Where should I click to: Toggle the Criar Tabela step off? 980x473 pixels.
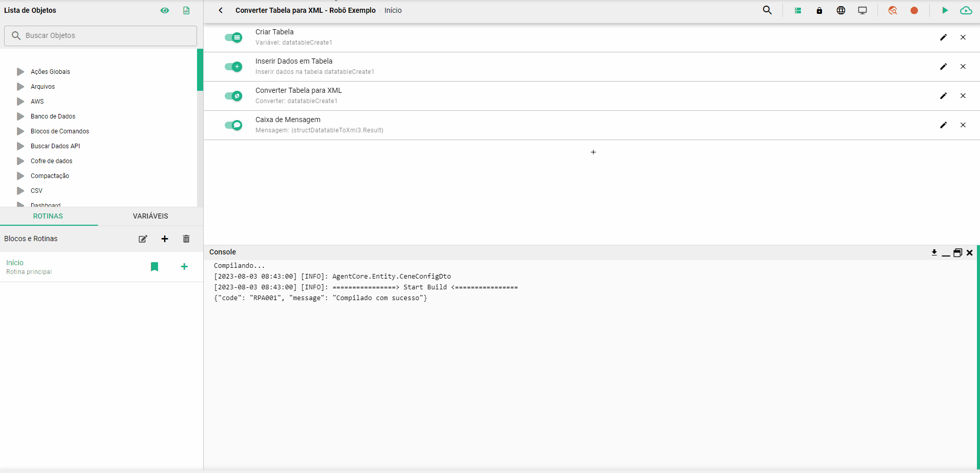click(x=233, y=37)
